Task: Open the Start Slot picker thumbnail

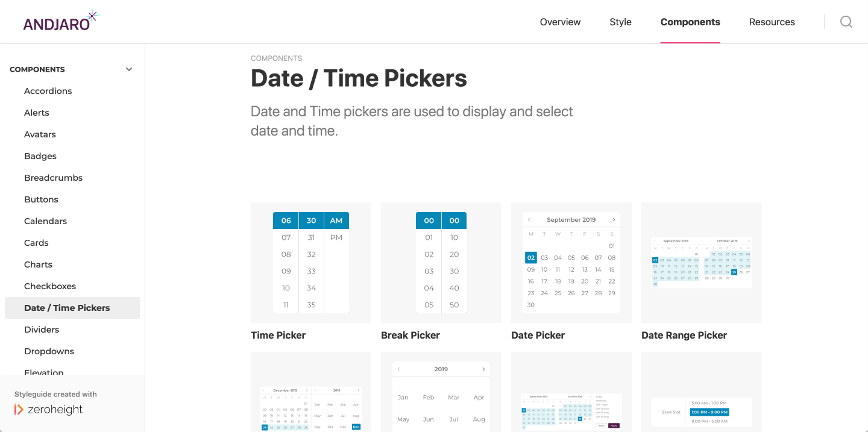Action: coord(702,392)
